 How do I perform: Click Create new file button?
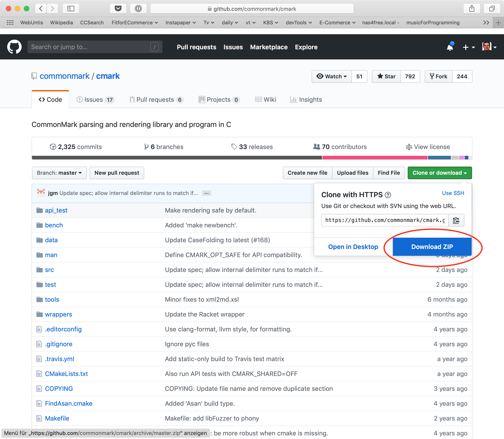(307, 173)
